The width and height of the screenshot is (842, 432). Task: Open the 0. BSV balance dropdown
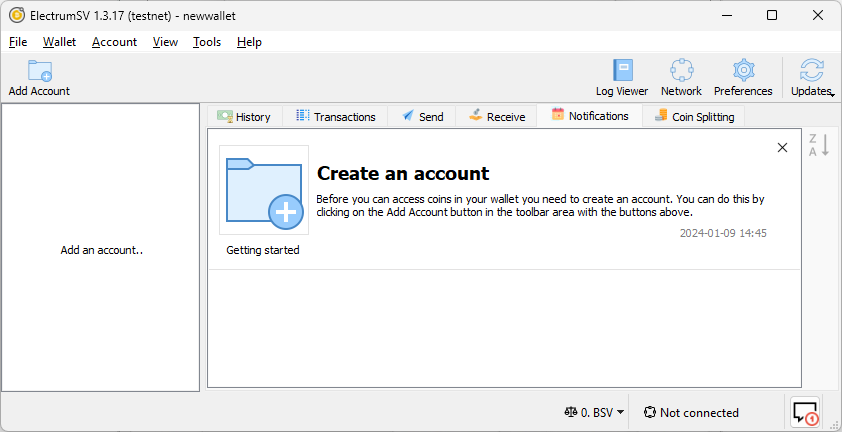[x=594, y=413]
